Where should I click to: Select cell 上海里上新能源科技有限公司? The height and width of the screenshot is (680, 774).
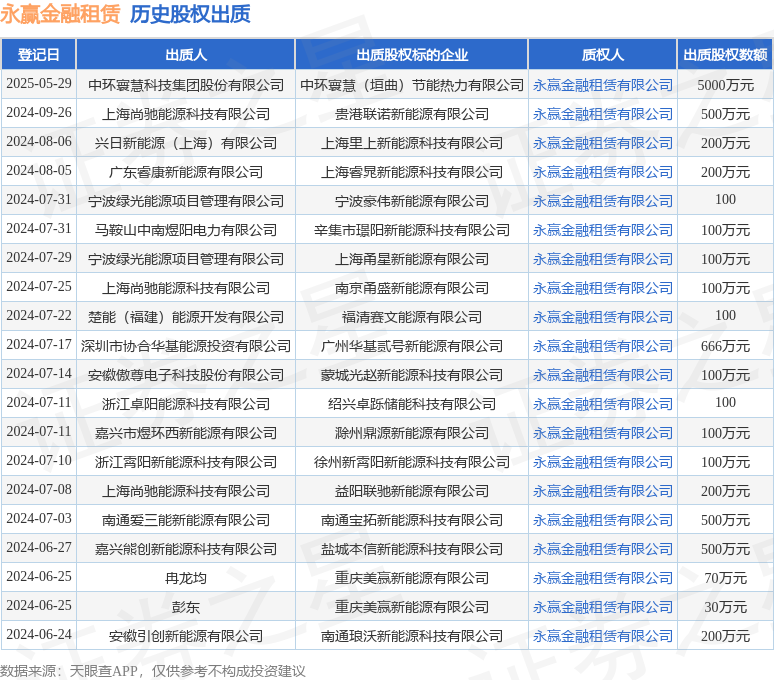coord(412,143)
